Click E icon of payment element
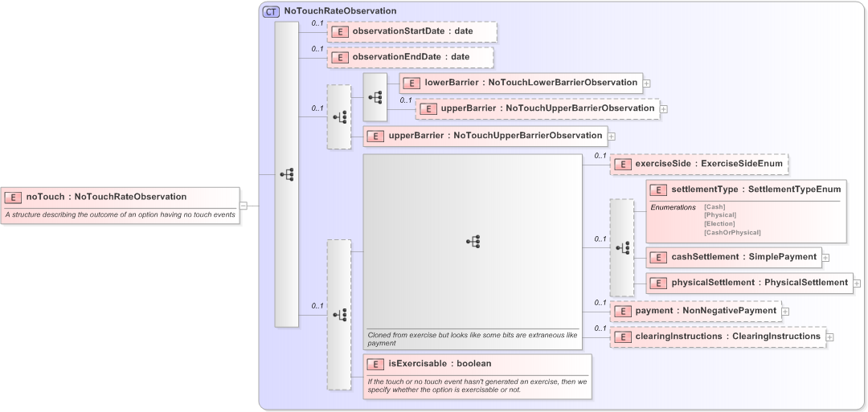Viewport: 868px width, 412px height. click(x=623, y=312)
